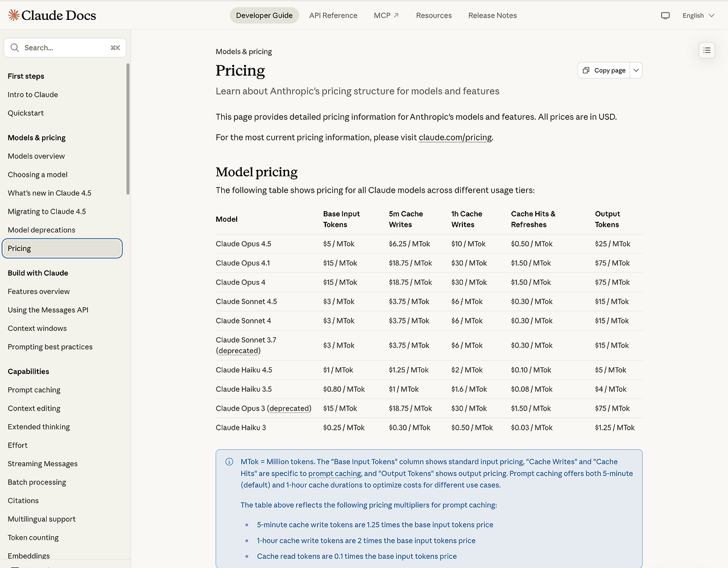Click the Claude Haiku 4.5 model cell
Viewport: 728px width, 568px height.
pos(244,370)
